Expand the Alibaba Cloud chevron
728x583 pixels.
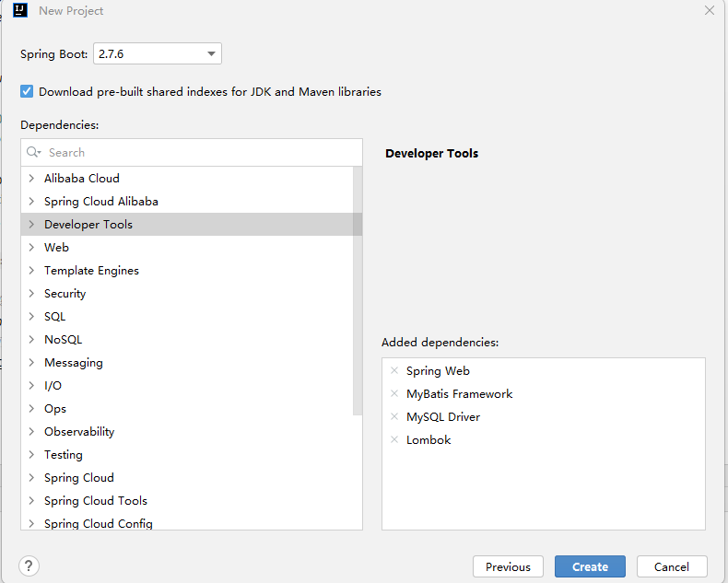pyautogui.click(x=31, y=179)
